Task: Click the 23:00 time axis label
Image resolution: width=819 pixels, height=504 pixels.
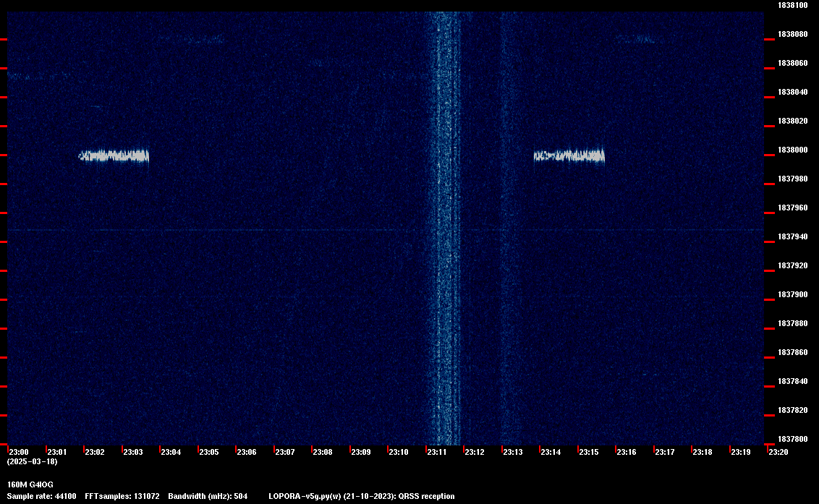Action: click(19, 452)
